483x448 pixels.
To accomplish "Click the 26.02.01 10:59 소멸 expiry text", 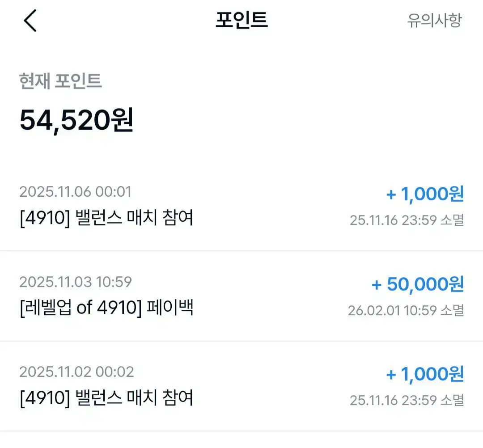I will pos(406,310).
